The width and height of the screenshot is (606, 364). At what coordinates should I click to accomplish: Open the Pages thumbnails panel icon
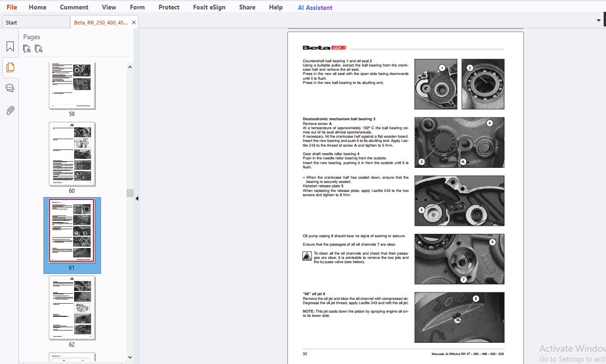(x=10, y=67)
